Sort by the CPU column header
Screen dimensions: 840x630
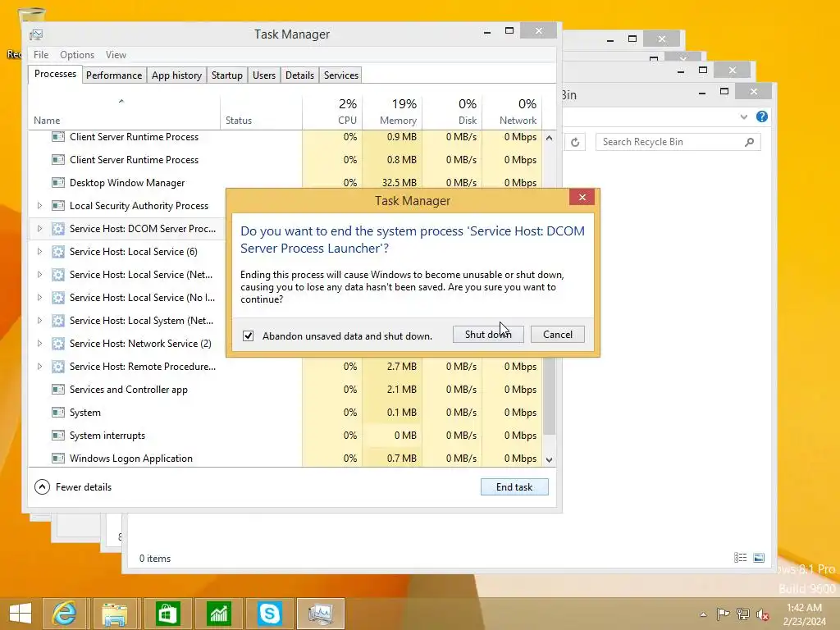point(333,113)
